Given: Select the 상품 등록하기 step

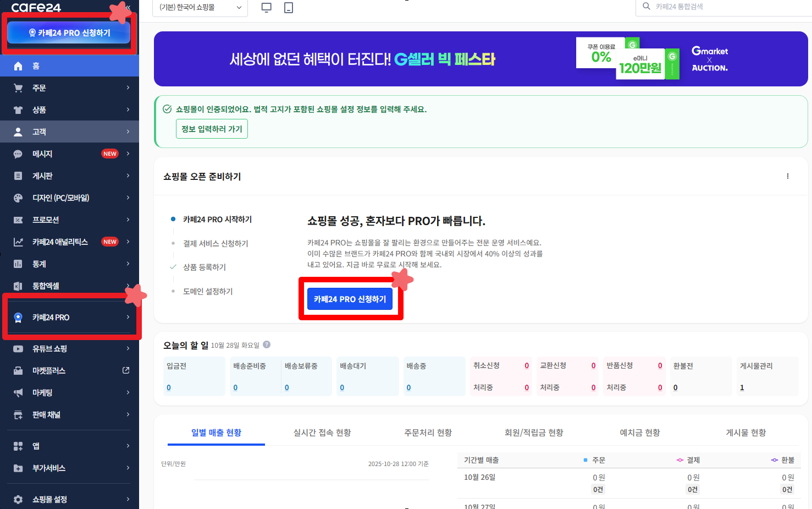Looking at the screenshot, I should [x=205, y=267].
